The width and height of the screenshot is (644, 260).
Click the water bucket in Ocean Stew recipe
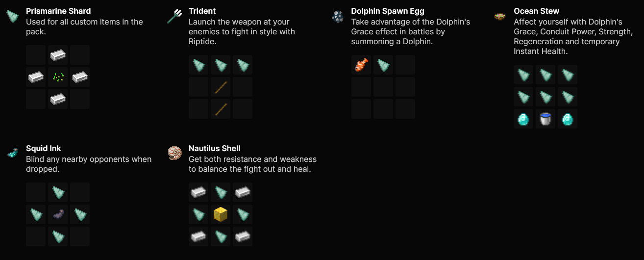pos(545,119)
